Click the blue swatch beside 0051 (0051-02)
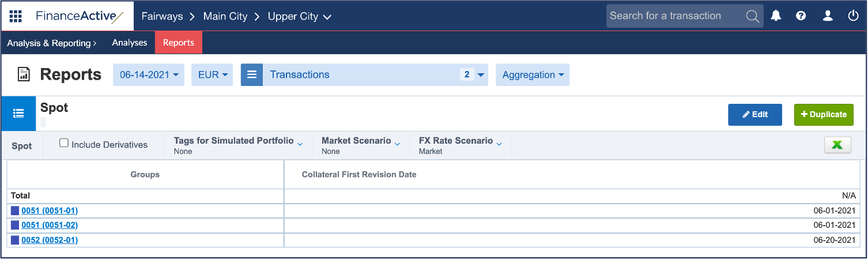 pos(15,225)
